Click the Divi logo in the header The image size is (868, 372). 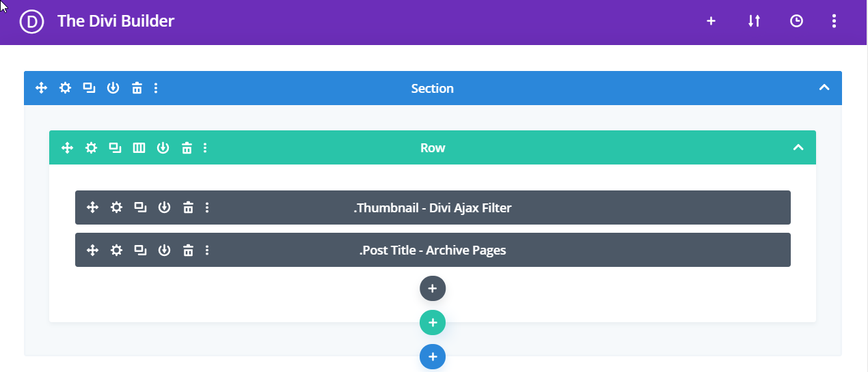(31, 22)
